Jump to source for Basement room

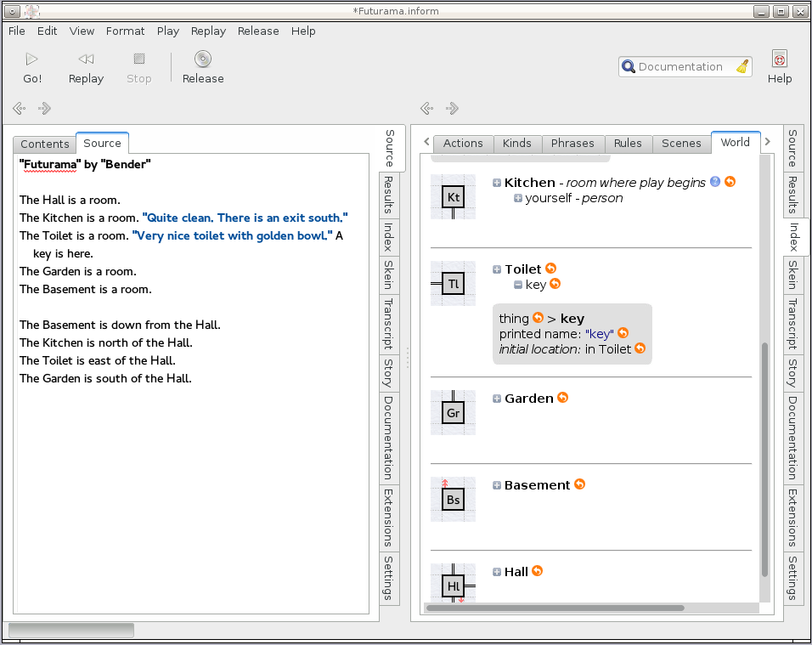click(x=579, y=484)
